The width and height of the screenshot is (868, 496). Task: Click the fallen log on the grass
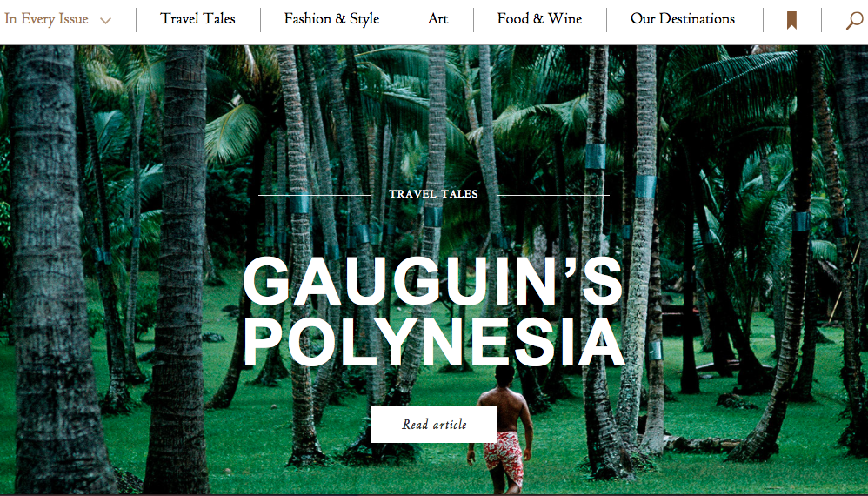[x=703, y=444]
